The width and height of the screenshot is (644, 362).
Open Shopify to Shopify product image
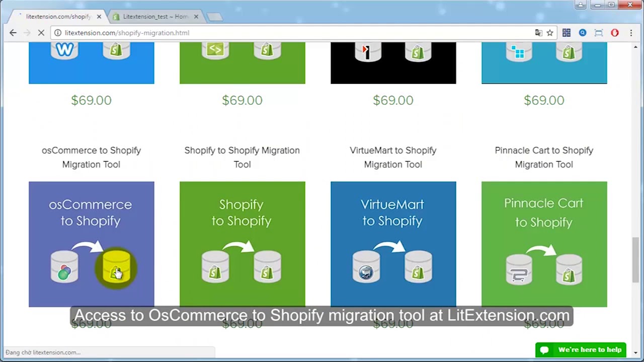(x=243, y=244)
